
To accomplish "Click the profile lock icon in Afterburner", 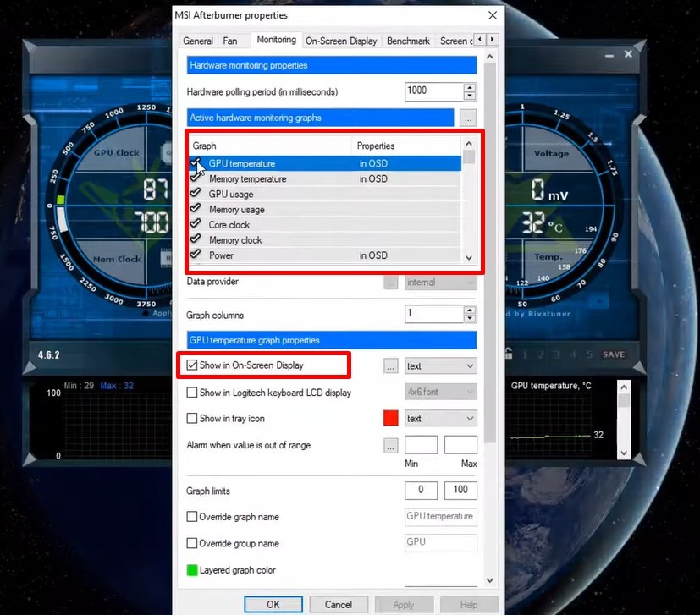I will pyautogui.click(x=509, y=354).
